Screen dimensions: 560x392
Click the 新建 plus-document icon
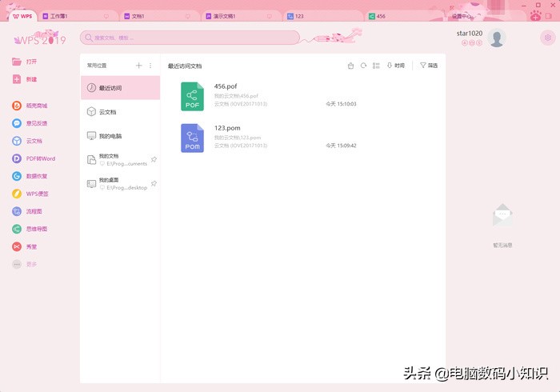coord(17,79)
